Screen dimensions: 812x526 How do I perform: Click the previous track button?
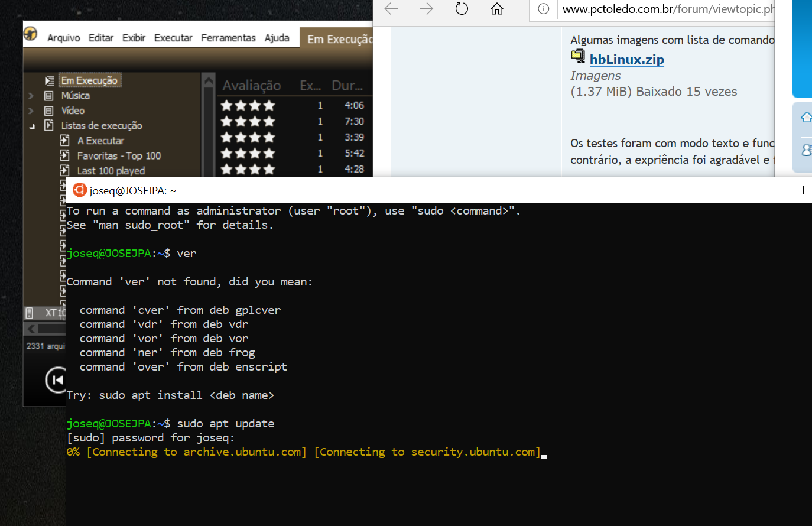point(57,380)
